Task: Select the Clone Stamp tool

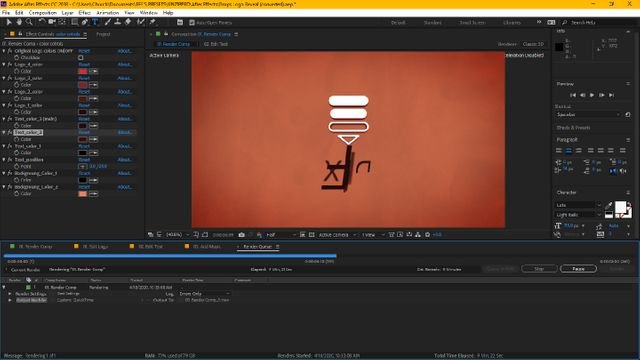Action: tap(118, 22)
